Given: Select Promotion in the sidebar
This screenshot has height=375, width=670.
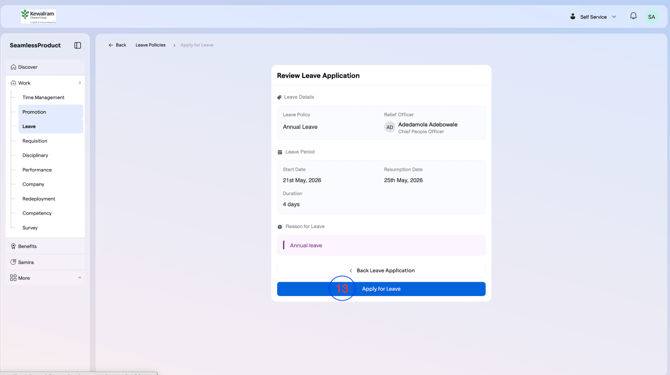Looking at the screenshot, I should 50,112.
